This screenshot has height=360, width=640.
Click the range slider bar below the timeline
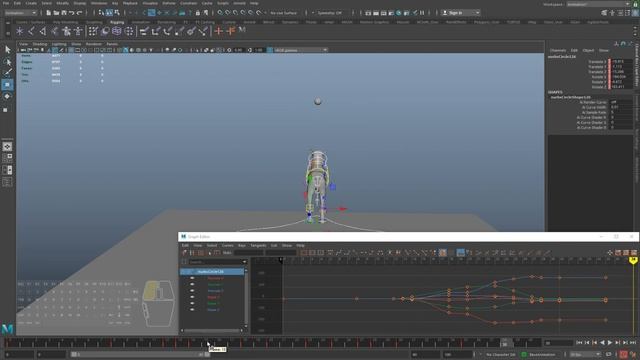(140, 354)
